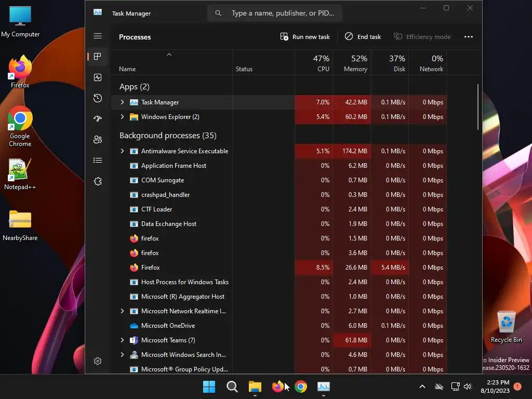Viewport: 532px width, 399px height.
Task: Click the Task Manager app icon in title bar
Action: point(98,12)
